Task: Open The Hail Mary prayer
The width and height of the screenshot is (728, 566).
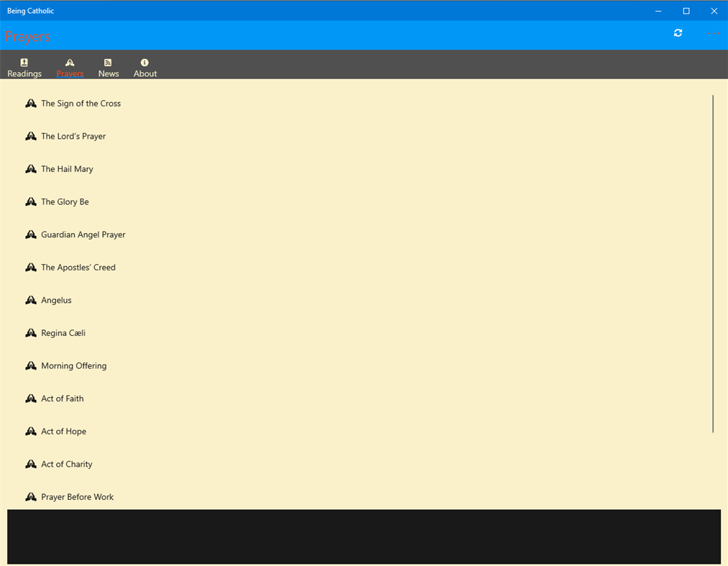Action: pyautogui.click(x=67, y=168)
